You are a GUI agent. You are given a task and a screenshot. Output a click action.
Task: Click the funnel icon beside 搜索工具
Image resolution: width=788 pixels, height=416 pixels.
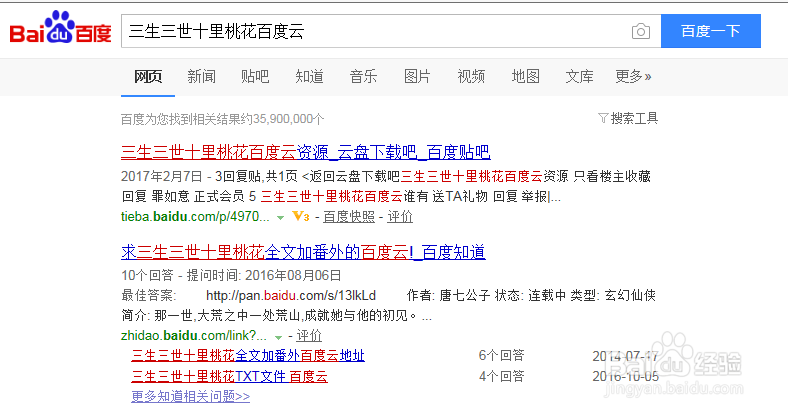pyautogui.click(x=603, y=119)
